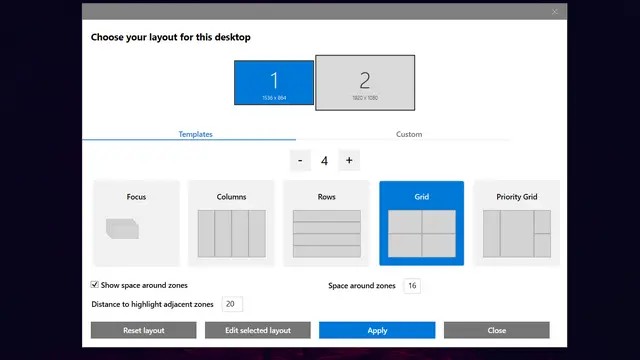Viewport: 640px width, 360px height.
Task: Select the Focus layout template
Action: [136, 223]
